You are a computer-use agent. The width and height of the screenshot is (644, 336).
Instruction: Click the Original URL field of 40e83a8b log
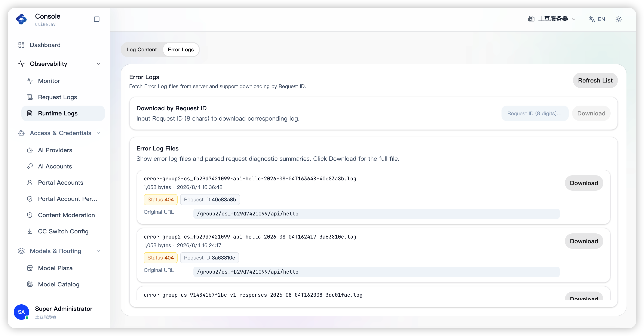point(376,214)
